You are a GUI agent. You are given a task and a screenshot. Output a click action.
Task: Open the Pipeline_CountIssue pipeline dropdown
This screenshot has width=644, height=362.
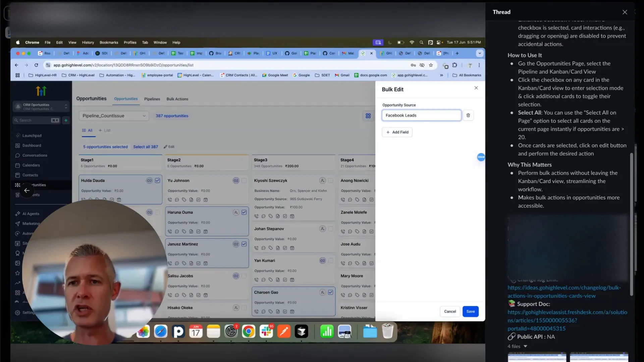point(114,116)
